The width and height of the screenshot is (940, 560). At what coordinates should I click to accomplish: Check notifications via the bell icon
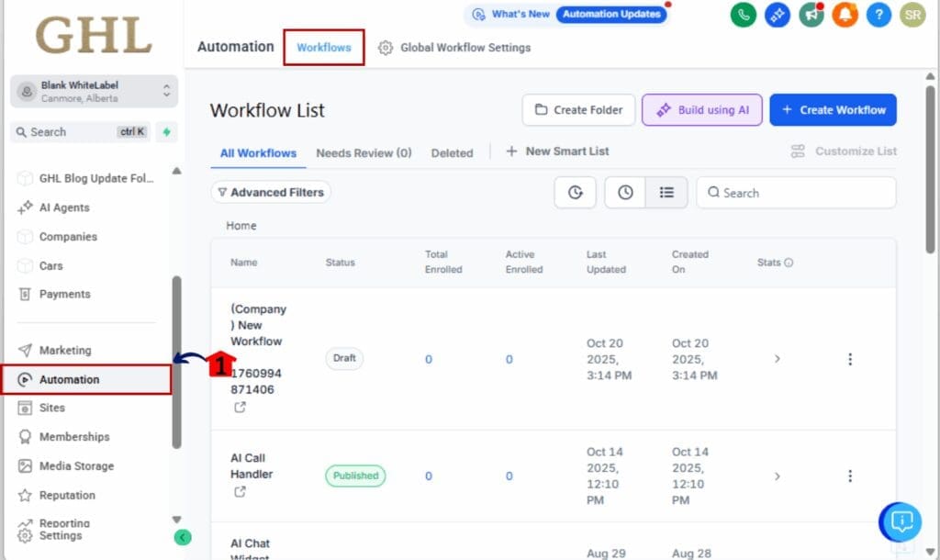click(845, 15)
